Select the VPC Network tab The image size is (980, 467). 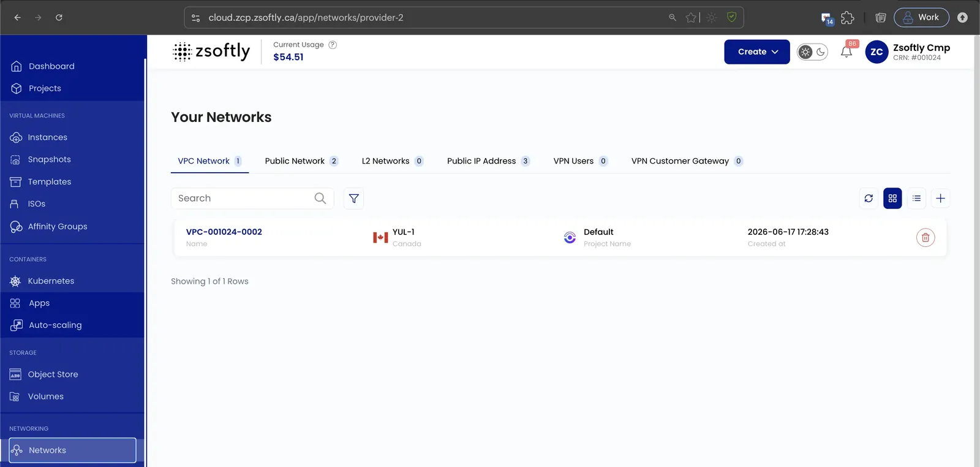(209, 161)
